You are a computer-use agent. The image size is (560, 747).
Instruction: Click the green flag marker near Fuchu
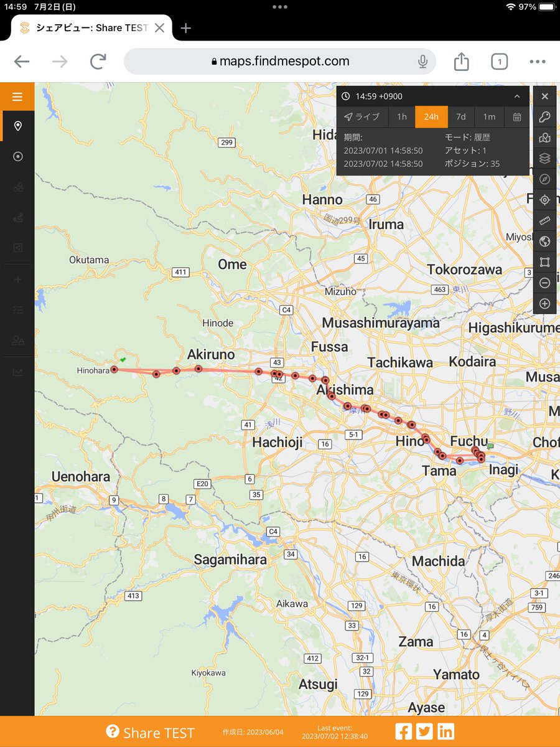click(x=490, y=446)
